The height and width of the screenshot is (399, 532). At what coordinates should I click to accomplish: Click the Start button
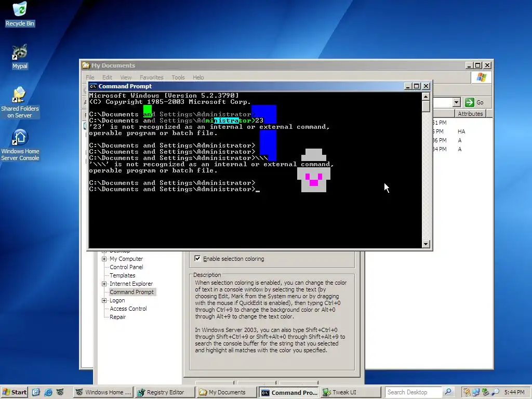click(15, 392)
